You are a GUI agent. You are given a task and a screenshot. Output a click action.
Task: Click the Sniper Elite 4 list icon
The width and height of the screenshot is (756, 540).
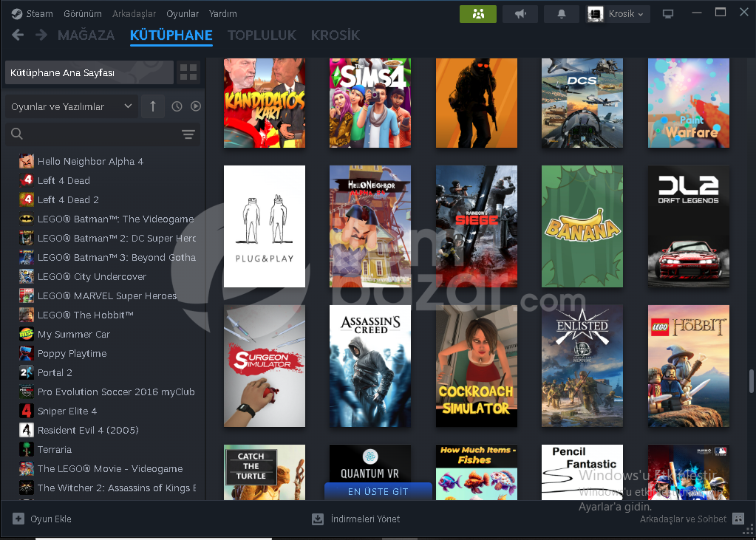click(27, 411)
